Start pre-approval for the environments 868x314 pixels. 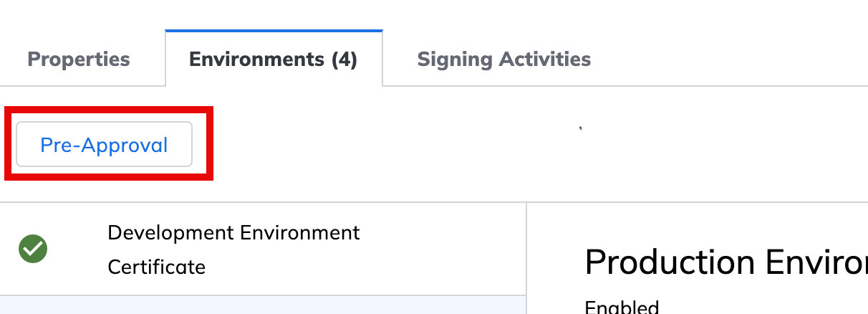[104, 145]
